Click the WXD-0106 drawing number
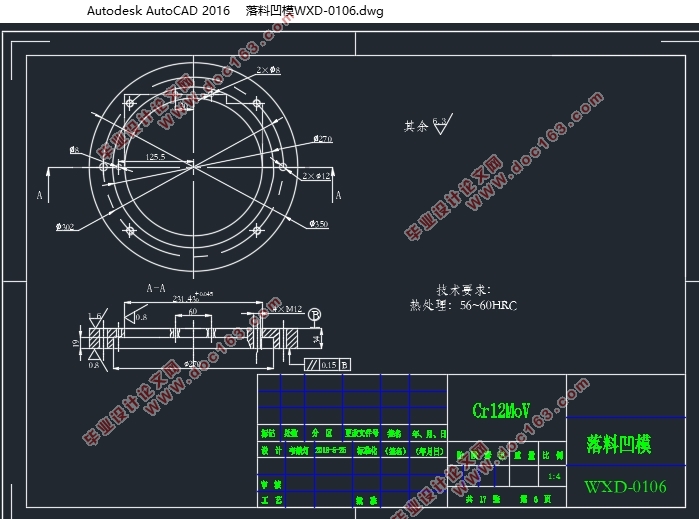Viewport: 699px width, 519px height. [625, 486]
